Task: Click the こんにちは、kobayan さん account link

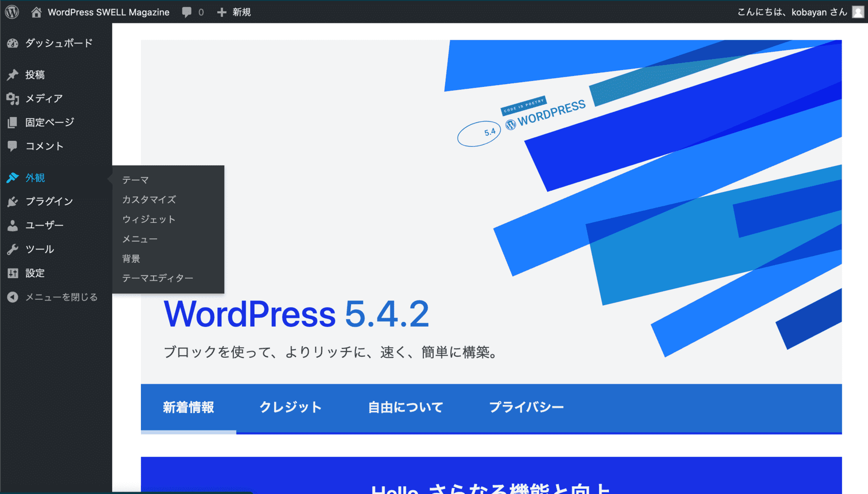Action: pos(792,12)
